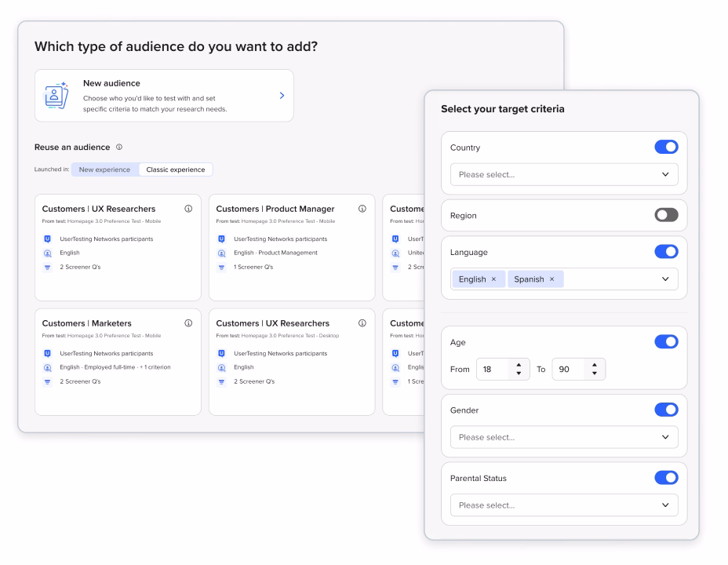Viewport: 728px width, 565px height.
Task: Expand the Gender dropdown
Action: point(564,437)
